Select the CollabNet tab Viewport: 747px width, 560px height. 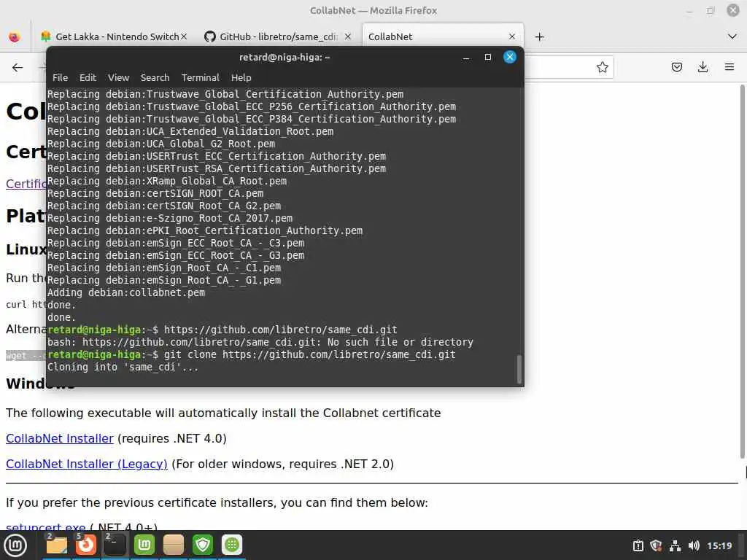pos(443,36)
